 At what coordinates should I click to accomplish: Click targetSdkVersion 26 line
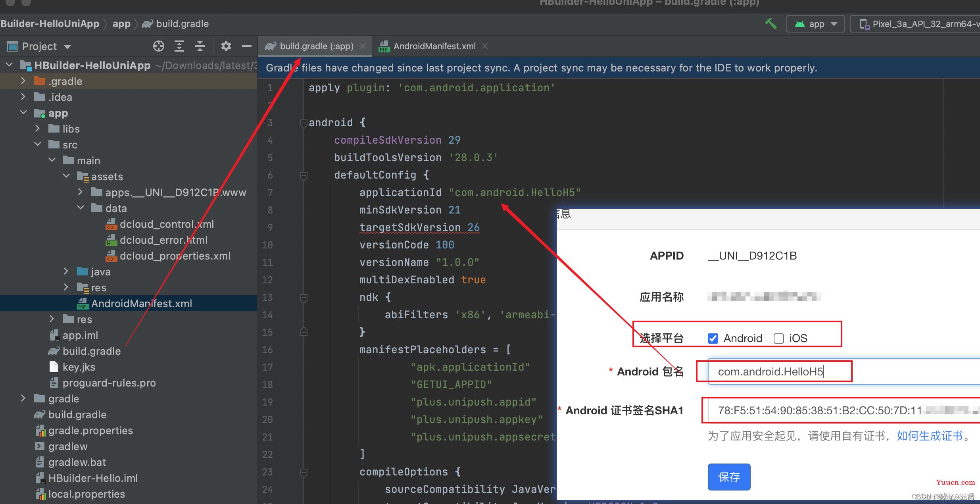coord(419,227)
